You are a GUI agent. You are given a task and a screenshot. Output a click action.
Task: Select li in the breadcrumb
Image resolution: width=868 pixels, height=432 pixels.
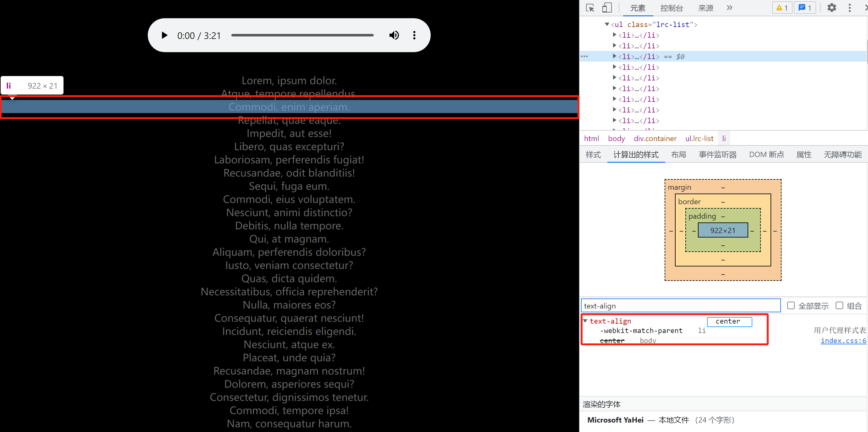tap(724, 138)
